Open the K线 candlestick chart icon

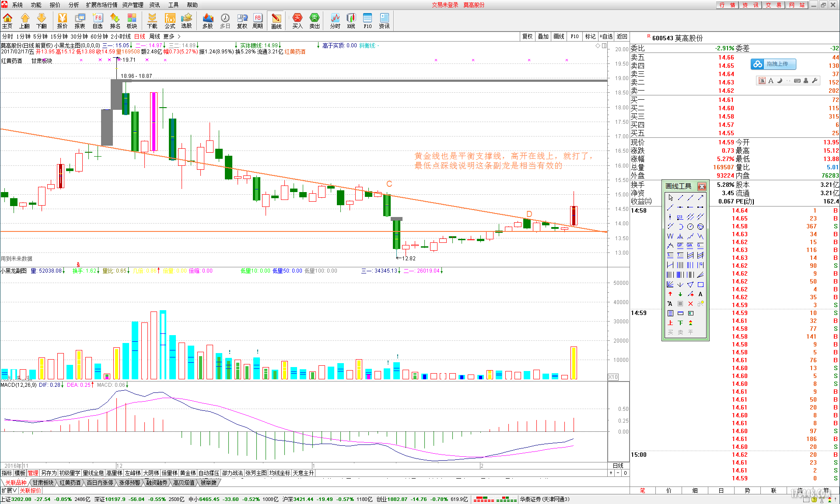[x=351, y=21]
